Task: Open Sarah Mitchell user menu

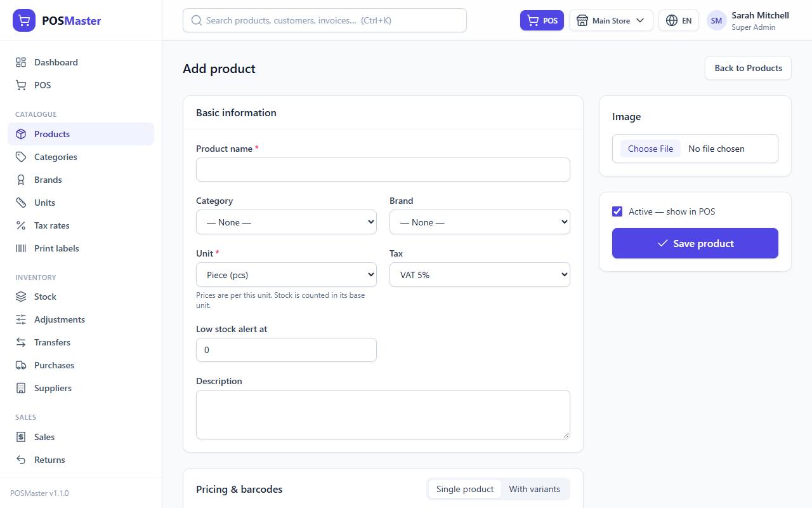Action: click(x=748, y=20)
